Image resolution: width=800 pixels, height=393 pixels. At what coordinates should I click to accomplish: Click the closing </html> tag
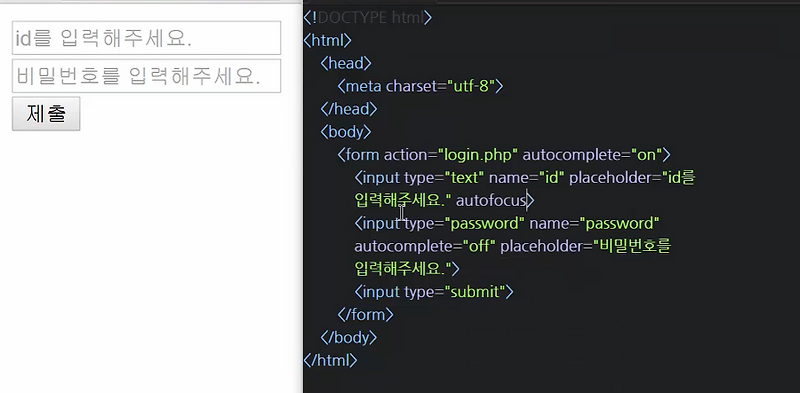point(330,360)
